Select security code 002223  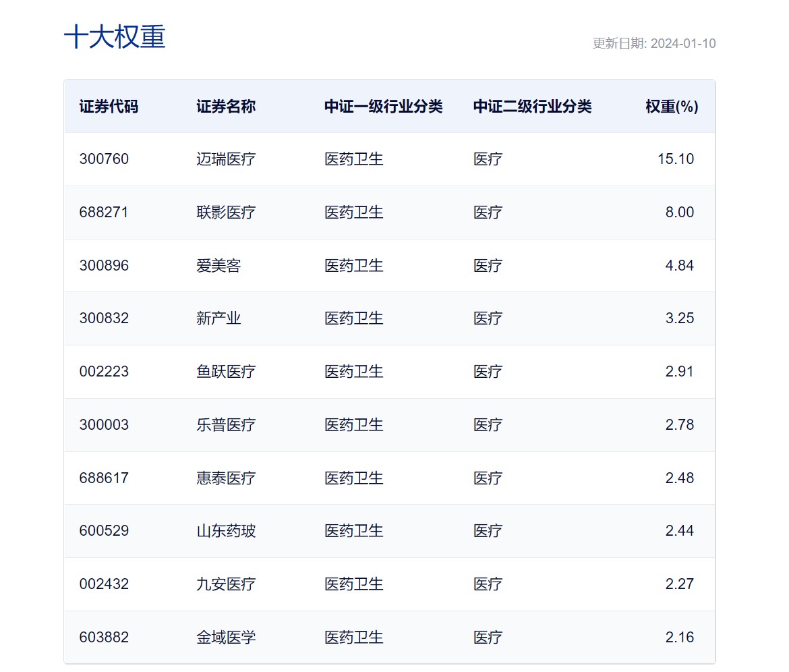(x=104, y=372)
